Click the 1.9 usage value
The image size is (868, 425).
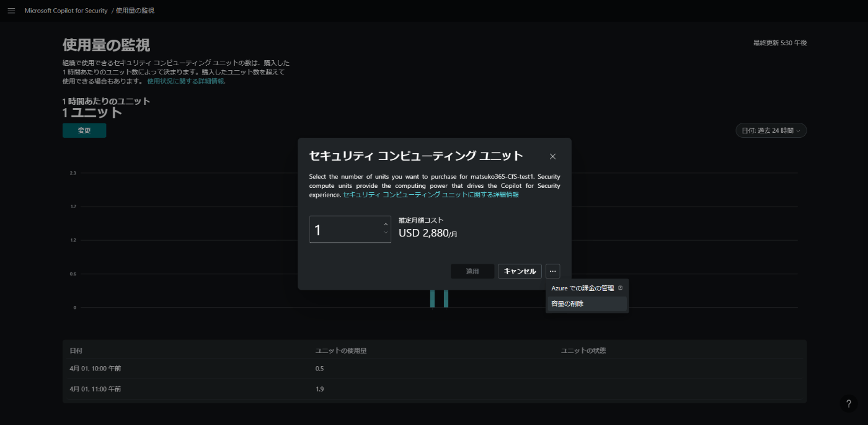pyautogui.click(x=320, y=389)
